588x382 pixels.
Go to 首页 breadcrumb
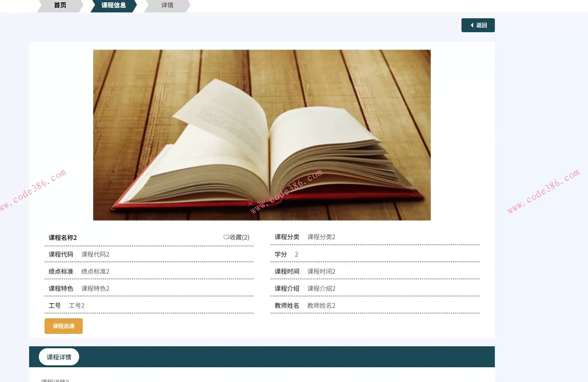tap(60, 5)
